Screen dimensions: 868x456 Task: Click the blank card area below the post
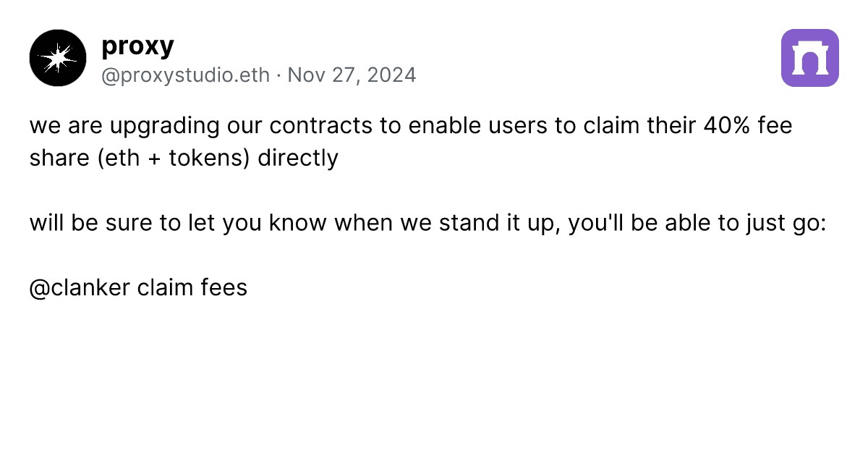coord(434,376)
